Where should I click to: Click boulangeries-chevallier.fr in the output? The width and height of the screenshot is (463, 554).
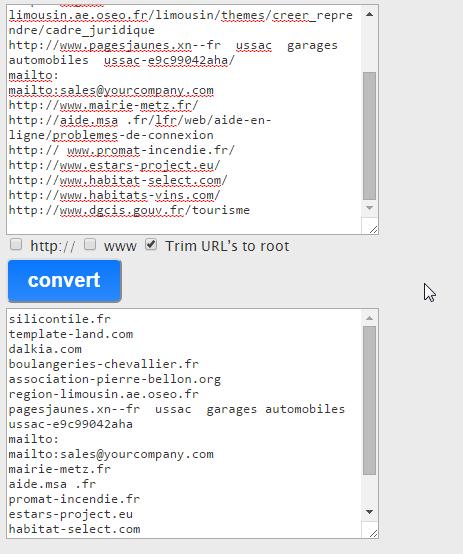point(104,364)
